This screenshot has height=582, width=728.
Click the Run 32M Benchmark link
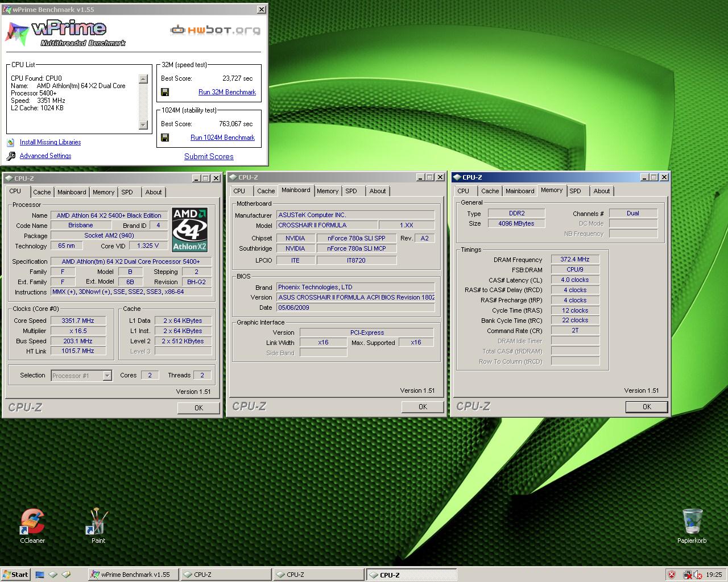click(227, 92)
